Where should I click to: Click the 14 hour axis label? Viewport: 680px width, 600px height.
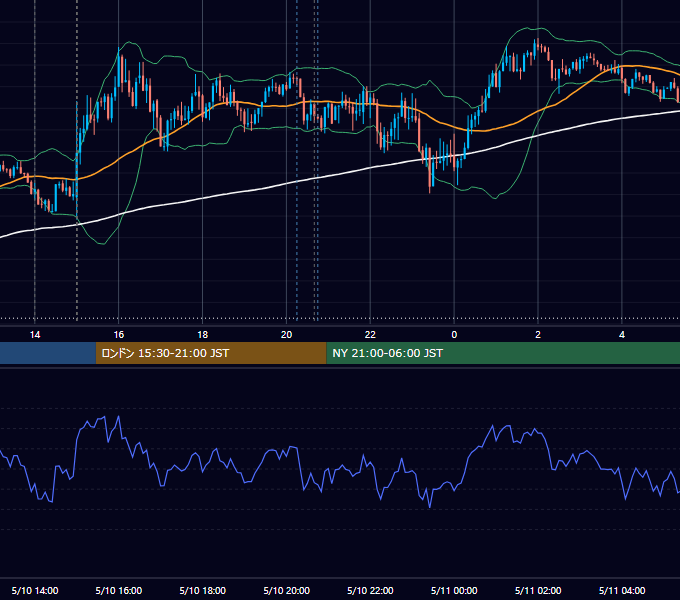click(x=35, y=335)
